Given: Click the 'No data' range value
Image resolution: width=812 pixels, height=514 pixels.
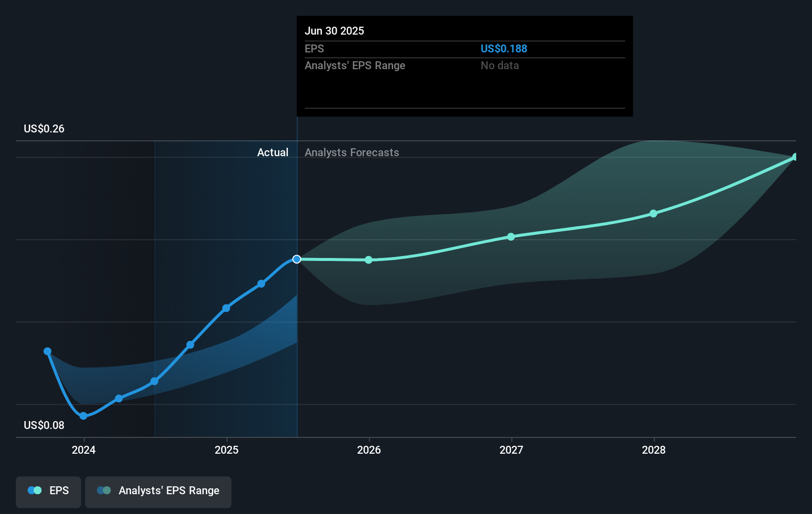Looking at the screenshot, I should click(500, 65).
